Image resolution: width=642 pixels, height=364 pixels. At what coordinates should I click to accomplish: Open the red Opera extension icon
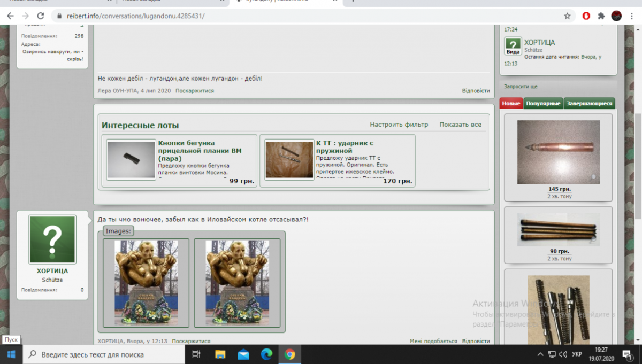coord(586,16)
